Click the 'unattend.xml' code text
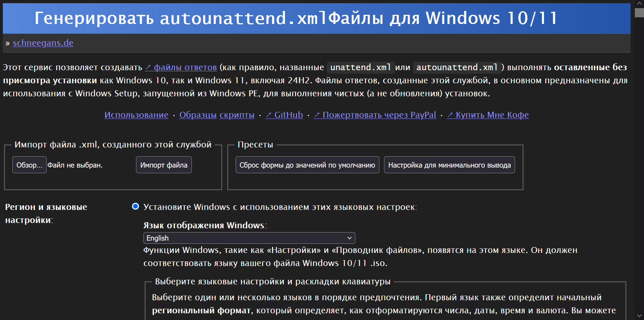 click(360, 67)
